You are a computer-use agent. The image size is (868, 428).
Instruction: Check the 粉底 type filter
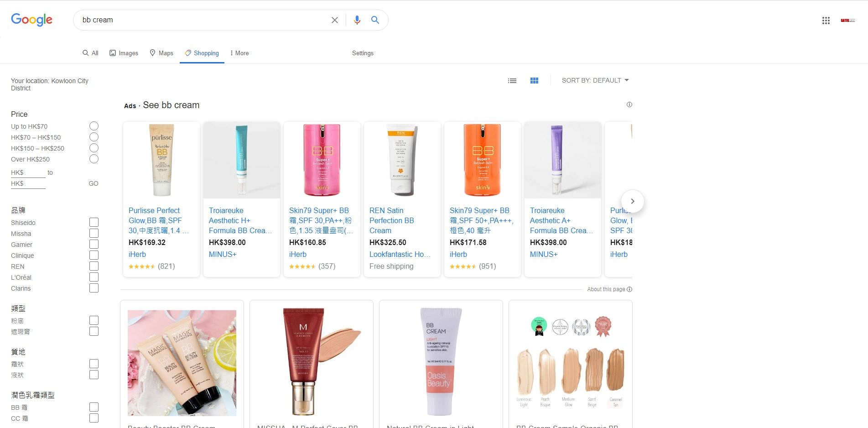point(94,320)
